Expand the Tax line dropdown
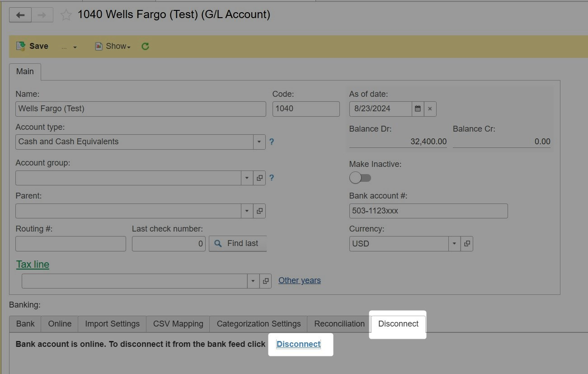Image resolution: width=588 pixels, height=374 pixels. (x=253, y=281)
